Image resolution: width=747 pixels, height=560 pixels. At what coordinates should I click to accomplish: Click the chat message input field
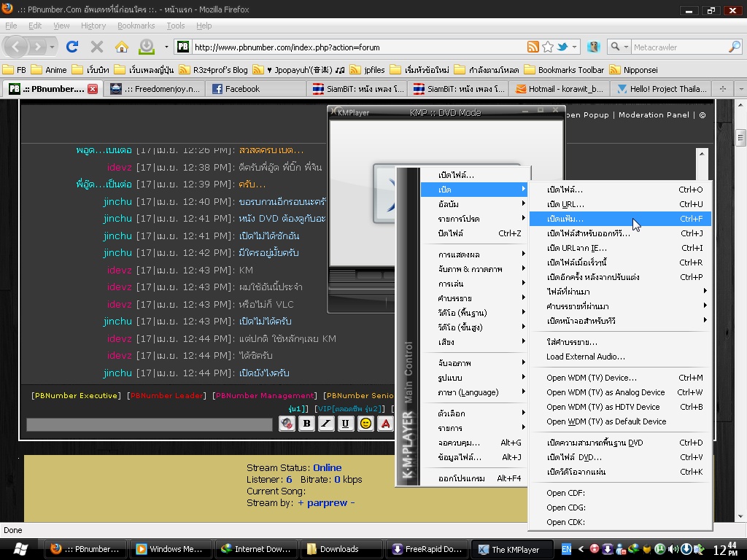[x=150, y=424]
